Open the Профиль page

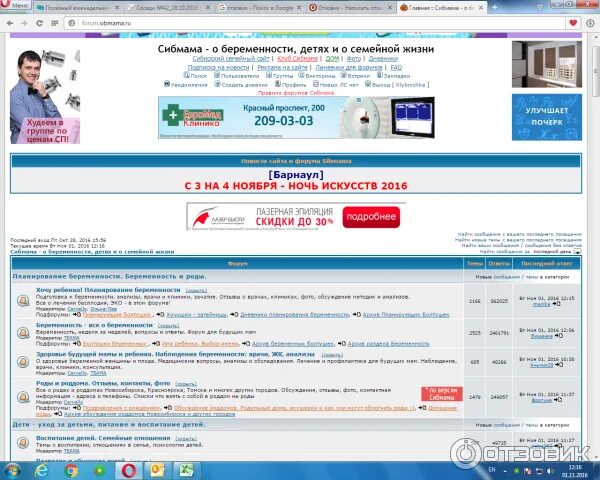(291, 85)
